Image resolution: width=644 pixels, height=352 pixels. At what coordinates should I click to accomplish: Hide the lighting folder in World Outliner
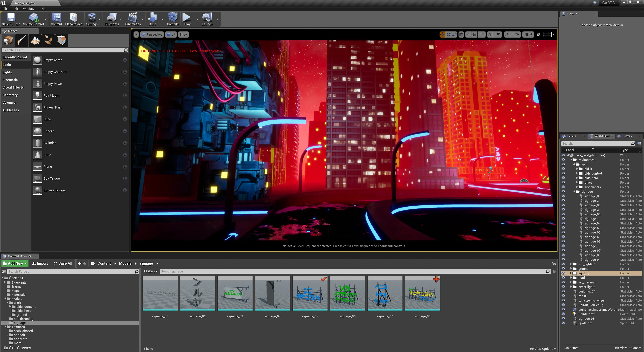pyautogui.click(x=563, y=273)
